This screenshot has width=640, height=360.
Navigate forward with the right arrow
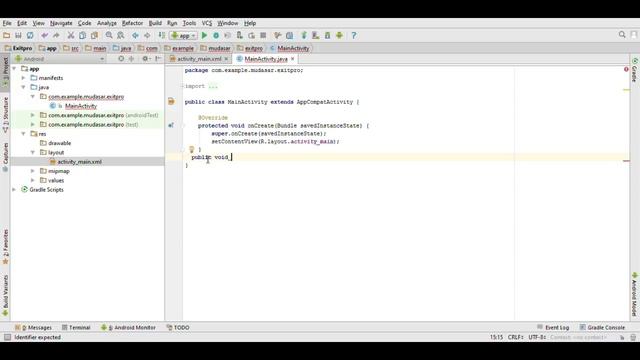point(147,36)
